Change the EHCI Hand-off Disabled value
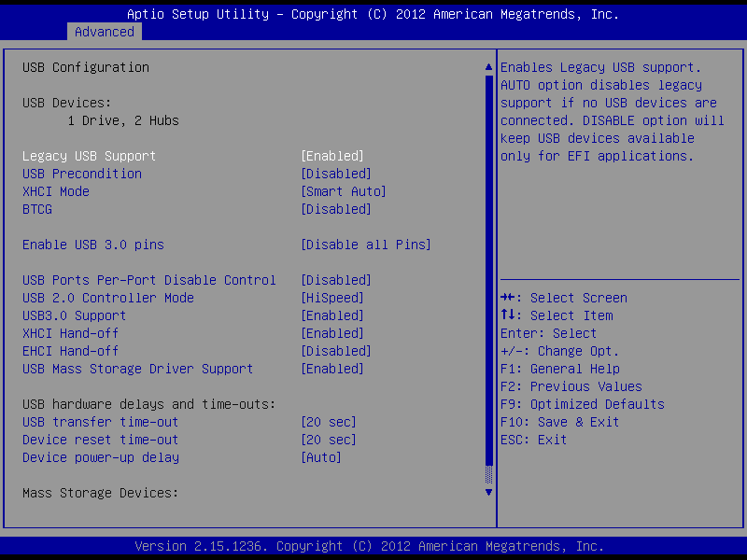This screenshot has height=560, width=747. tap(335, 351)
